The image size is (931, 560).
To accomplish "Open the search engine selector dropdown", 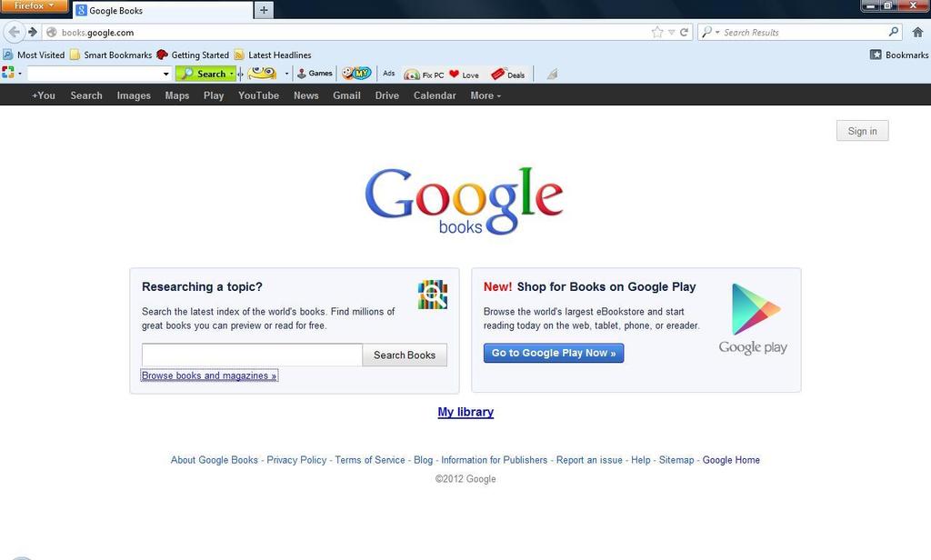I will tap(710, 32).
